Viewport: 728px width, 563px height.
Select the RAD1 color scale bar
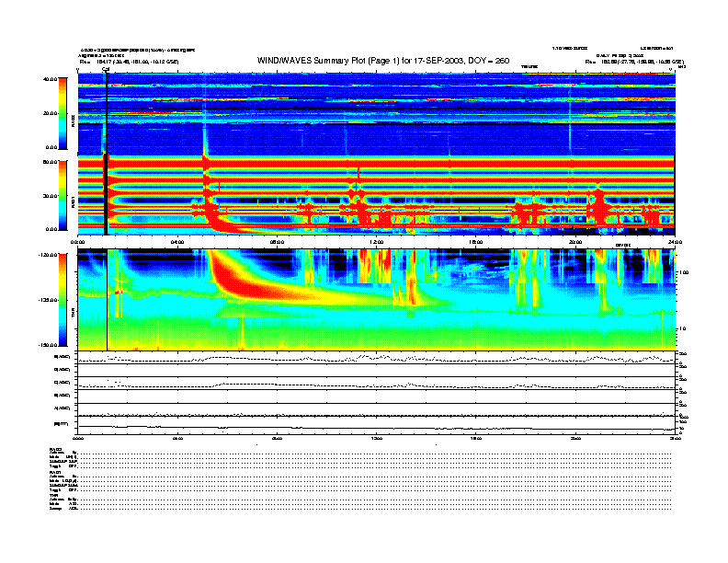(63, 194)
